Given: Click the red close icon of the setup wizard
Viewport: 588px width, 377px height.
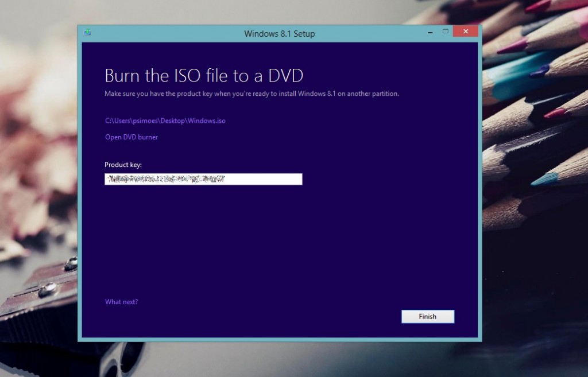Looking at the screenshot, I should pyautogui.click(x=465, y=31).
